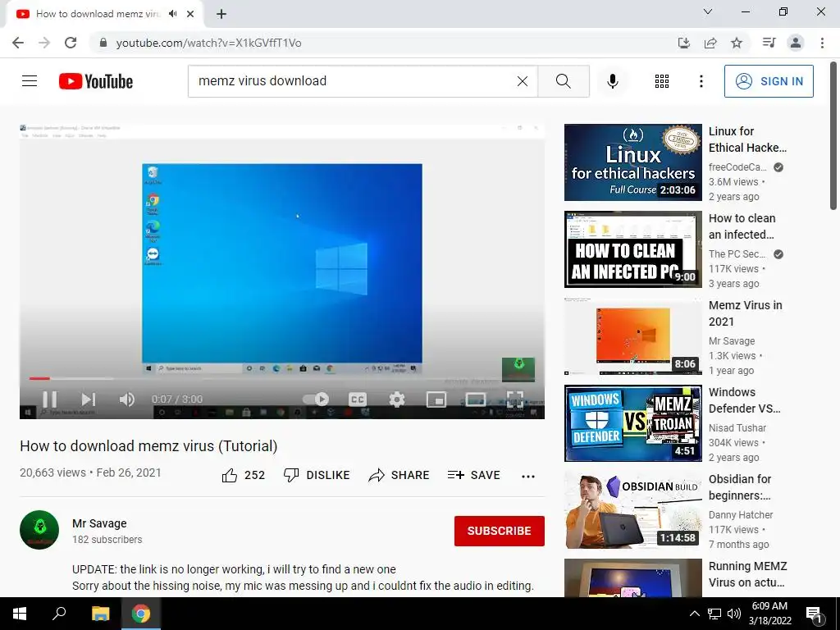Open Mr Savage channel avatar
This screenshot has height=630, width=840.
[x=39, y=530]
